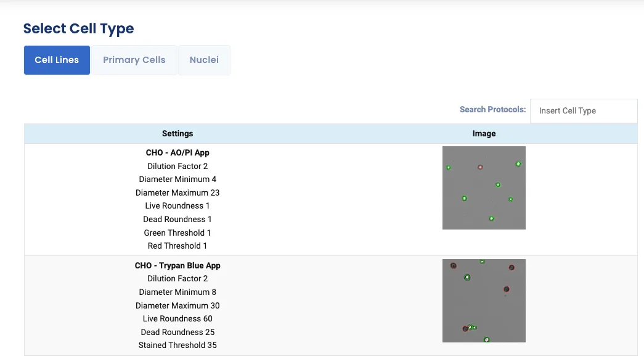Click the Trypan Blue sample cell image
This screenshot has width=644, height=356.
tap(484, 301)
